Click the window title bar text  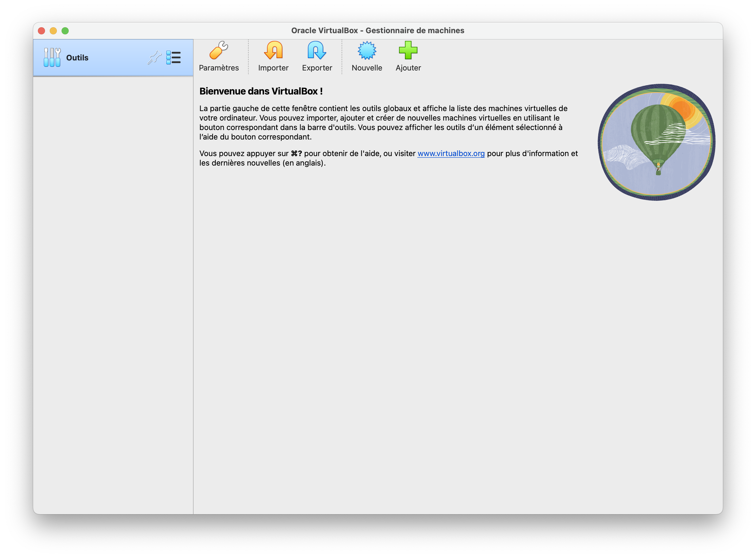pos(378,31)
